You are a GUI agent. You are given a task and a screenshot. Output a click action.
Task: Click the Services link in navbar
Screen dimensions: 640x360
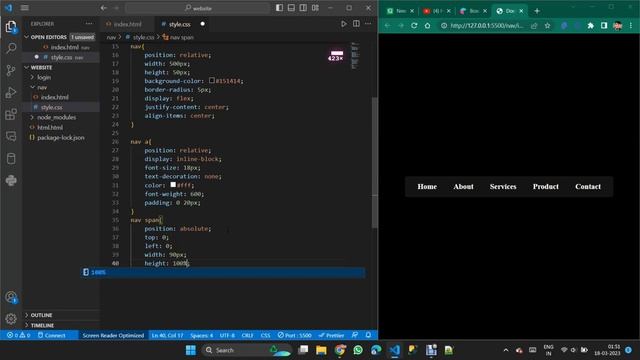pos(503,187)
